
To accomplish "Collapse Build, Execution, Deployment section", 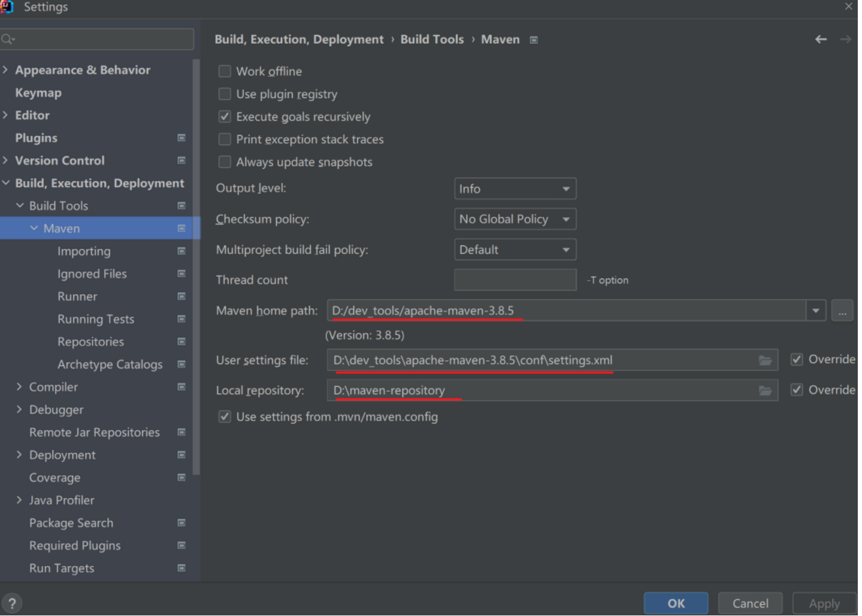I will coord(5,183).
